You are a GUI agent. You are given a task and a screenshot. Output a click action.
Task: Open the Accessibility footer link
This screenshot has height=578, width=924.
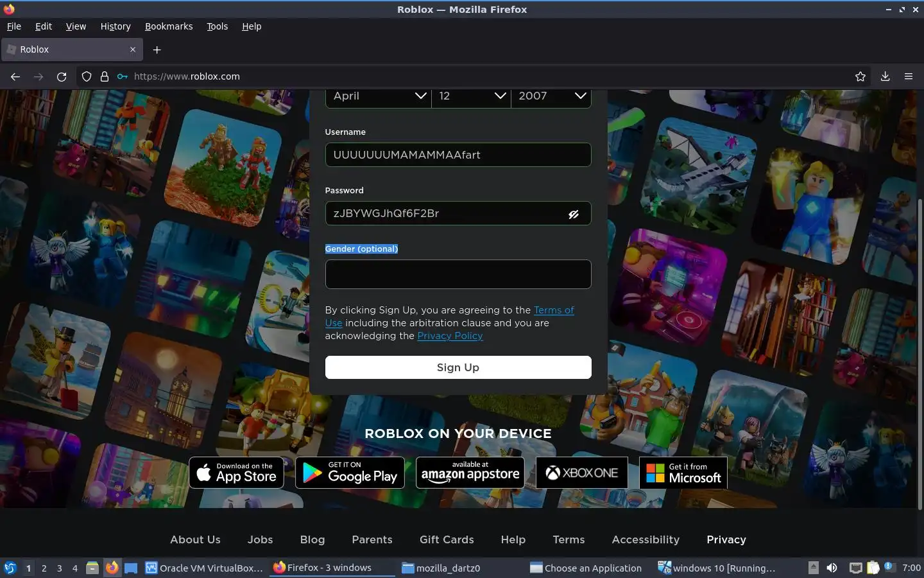coord(646,539)
